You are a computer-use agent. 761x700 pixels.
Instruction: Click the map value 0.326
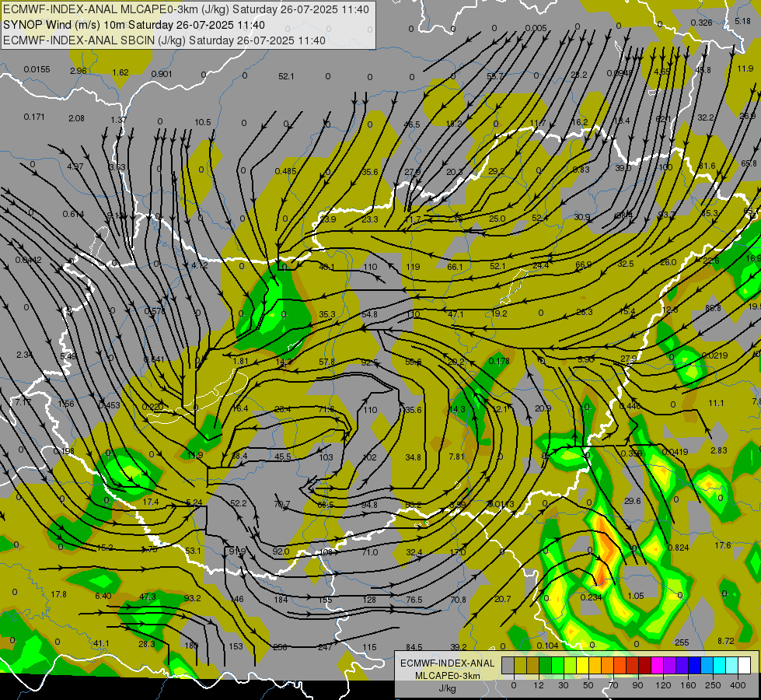(701, 23)
